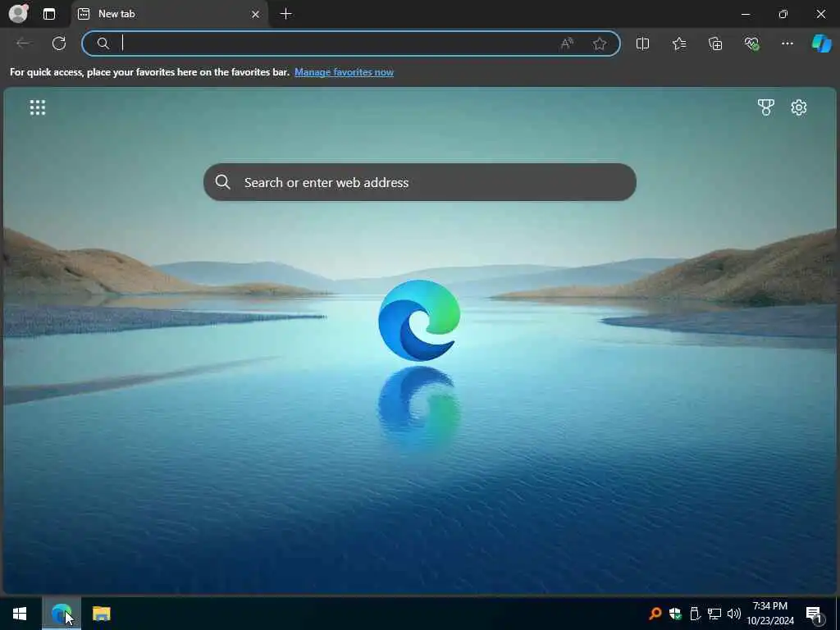Click the back navigation arrow

point(23,43)
